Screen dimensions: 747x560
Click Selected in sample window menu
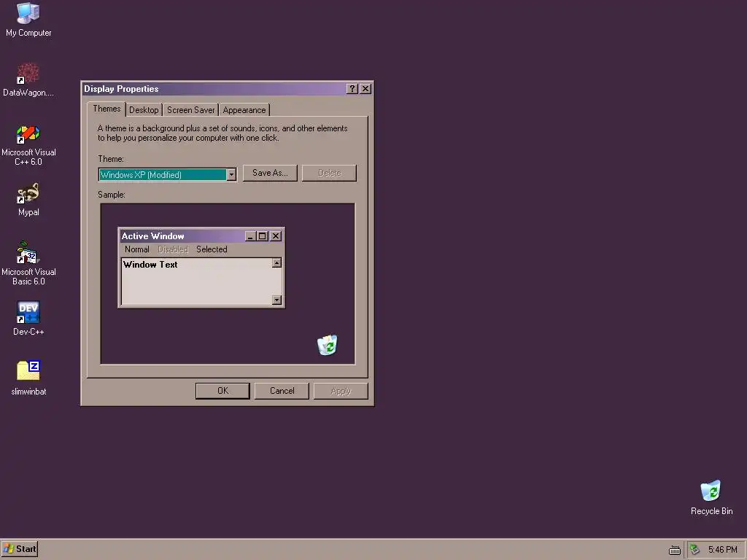pyautogui.click(x=212, y=249)
